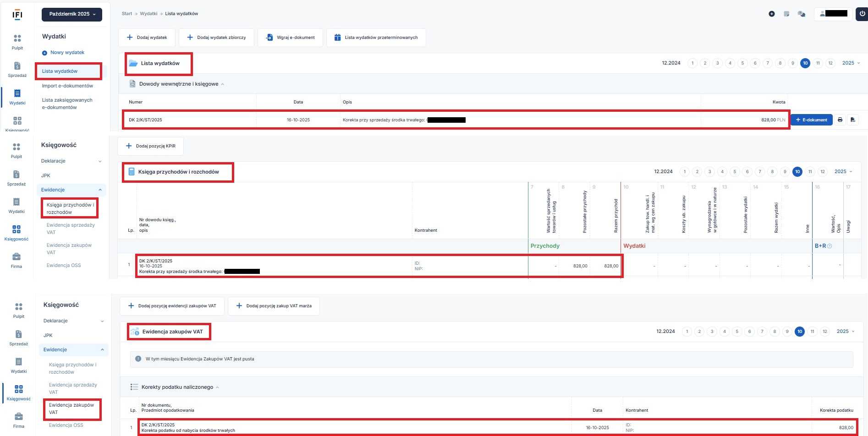Viewport: 868px width, 436px height.
Task: Download PDF of DK 2/K/ST/2025 entry
Action: click(x=852, y=120)
